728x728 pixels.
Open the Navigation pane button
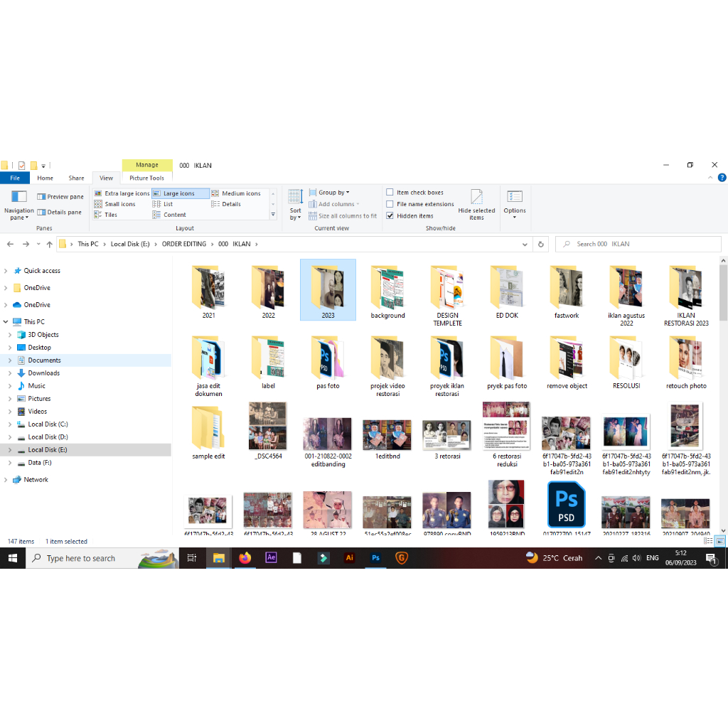point(18,205)
